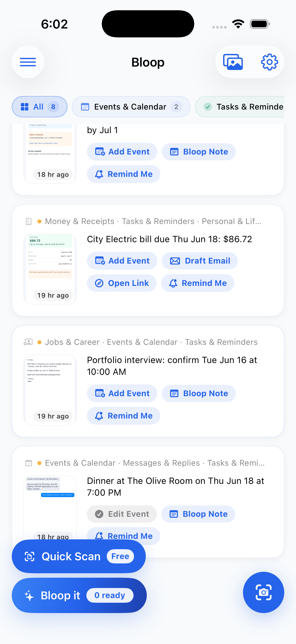This screenshot has width=296, height=644.
Task: Click the Dinner at The Olive Room title
Action: click(x=175, y=487)
